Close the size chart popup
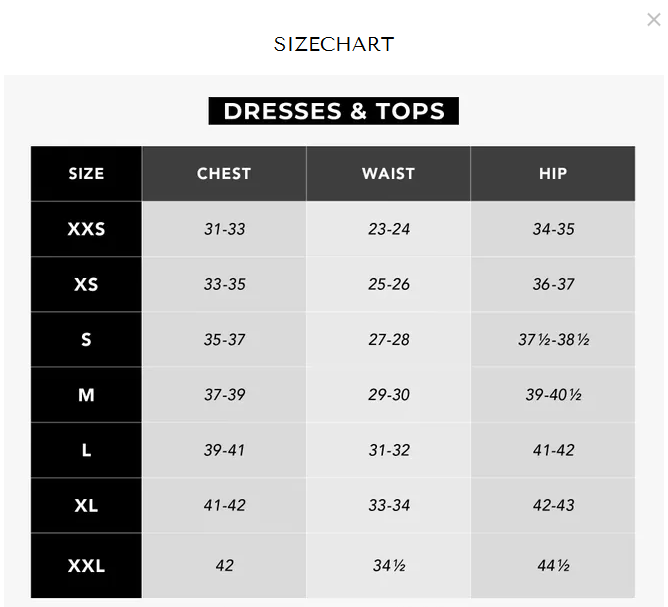Screen dimensions: 668x607 click(654, 20)
